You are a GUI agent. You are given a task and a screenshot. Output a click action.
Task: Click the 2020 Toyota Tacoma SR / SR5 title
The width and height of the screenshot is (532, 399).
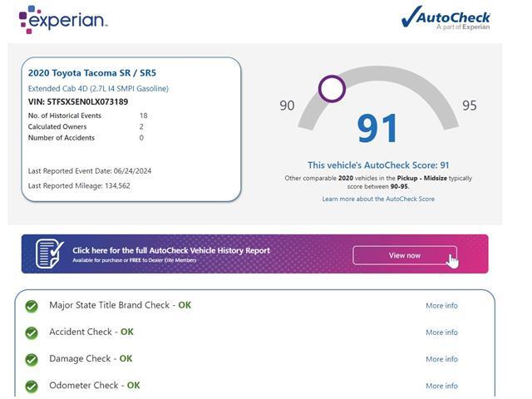tap(92, 73)
